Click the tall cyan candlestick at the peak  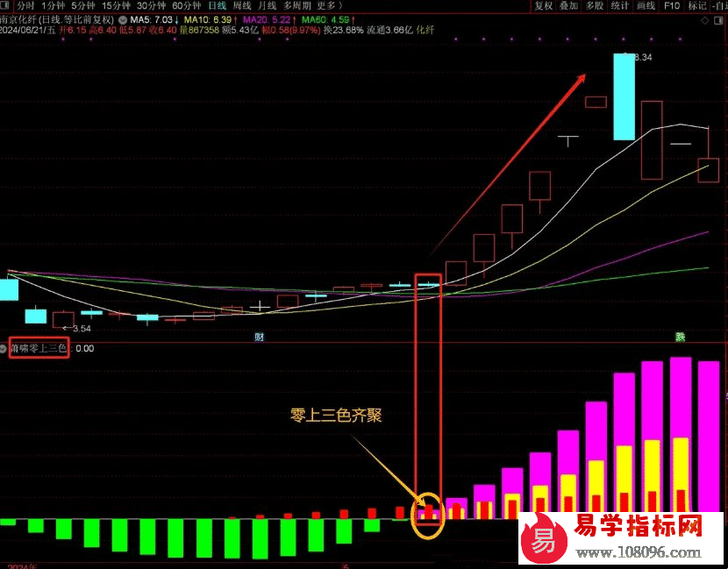623,96
